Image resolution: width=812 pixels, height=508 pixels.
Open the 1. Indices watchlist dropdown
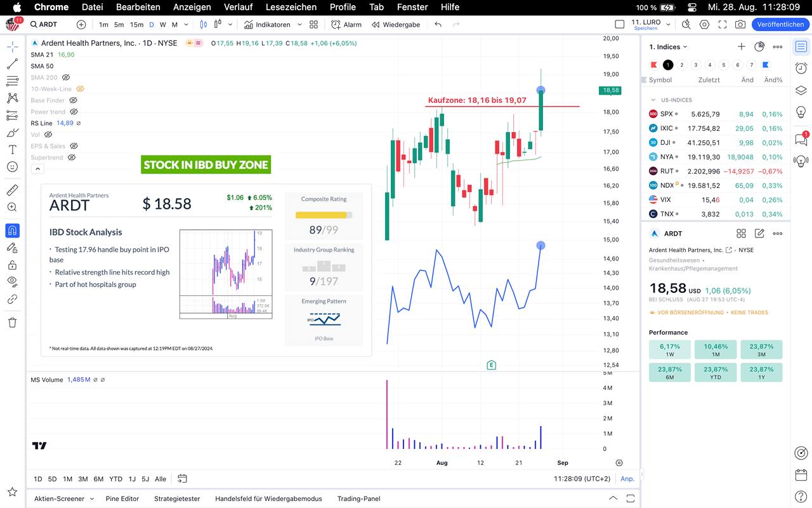pos(669,47)
